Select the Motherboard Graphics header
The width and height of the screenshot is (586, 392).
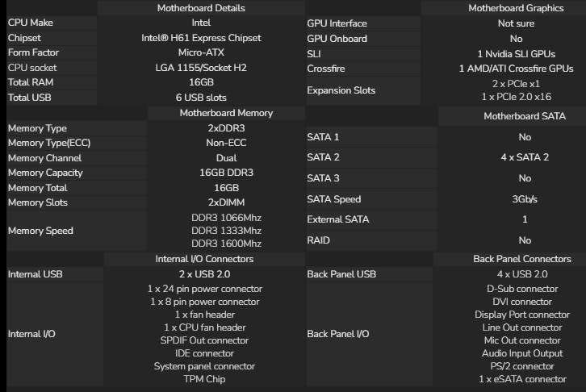pyautogui.click(x=516, y=8)
